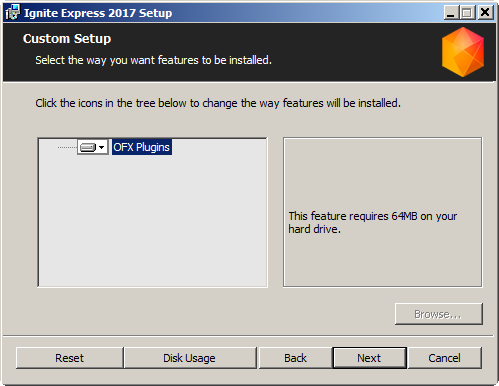This screenshot has width=499, height=386.
Task: Click the installer icon in the title bar
Action: click(x=13, y=13)
